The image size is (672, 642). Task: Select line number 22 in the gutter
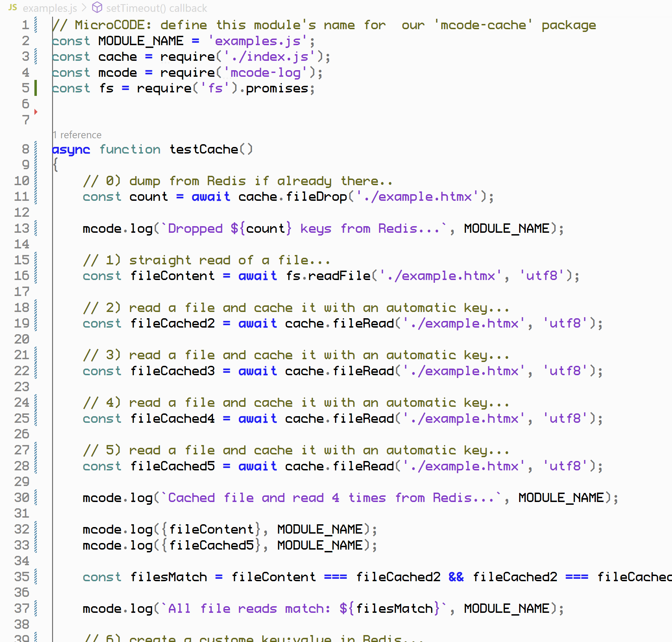(x=22, y=371)
